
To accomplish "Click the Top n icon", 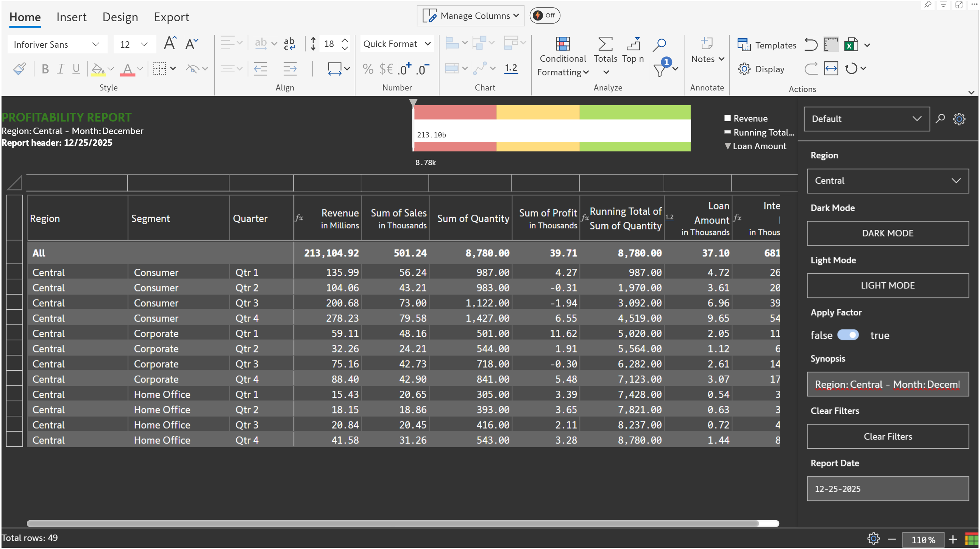I will (x=633, y=44).
